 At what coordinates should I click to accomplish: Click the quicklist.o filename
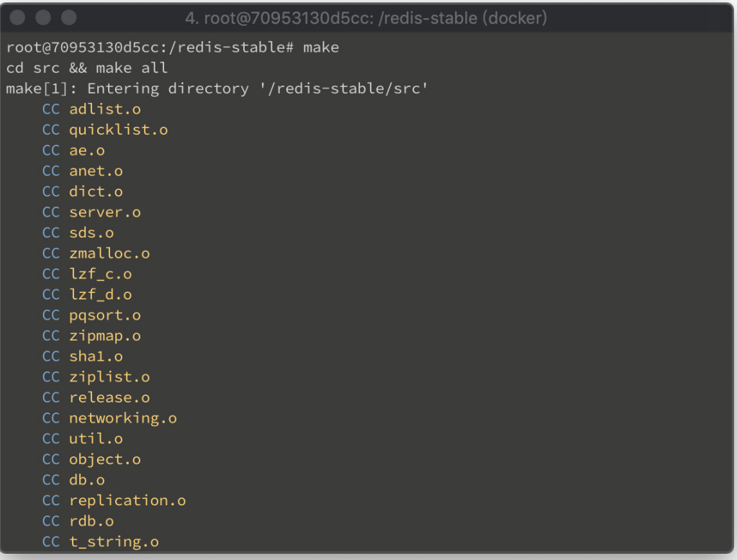[119, 130]
